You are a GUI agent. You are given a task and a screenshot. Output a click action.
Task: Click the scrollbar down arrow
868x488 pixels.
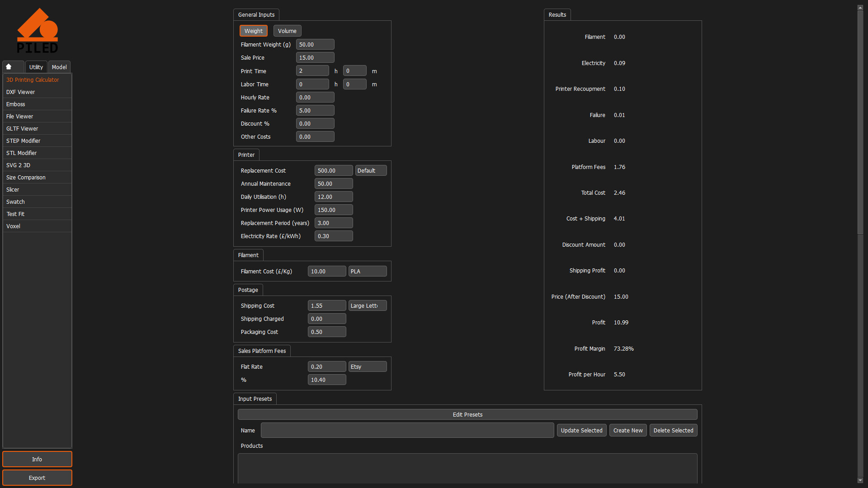tap(860, 481)
